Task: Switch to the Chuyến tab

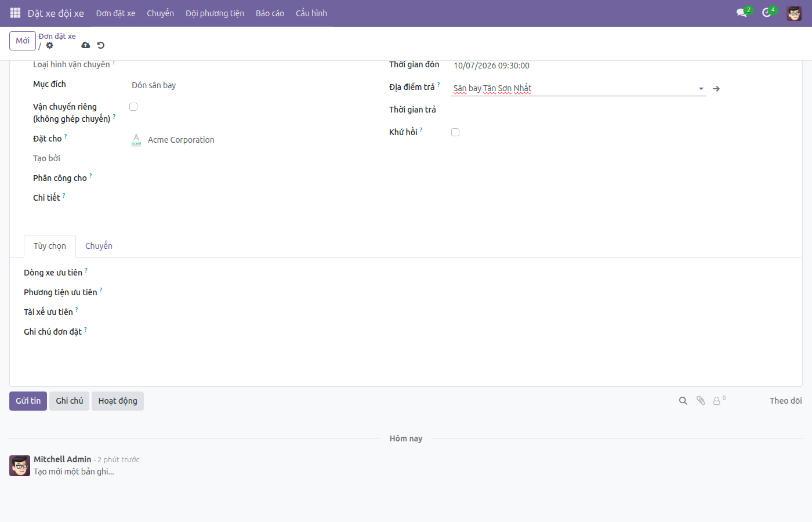Action: pyautogui.click(x=99, y=246)
